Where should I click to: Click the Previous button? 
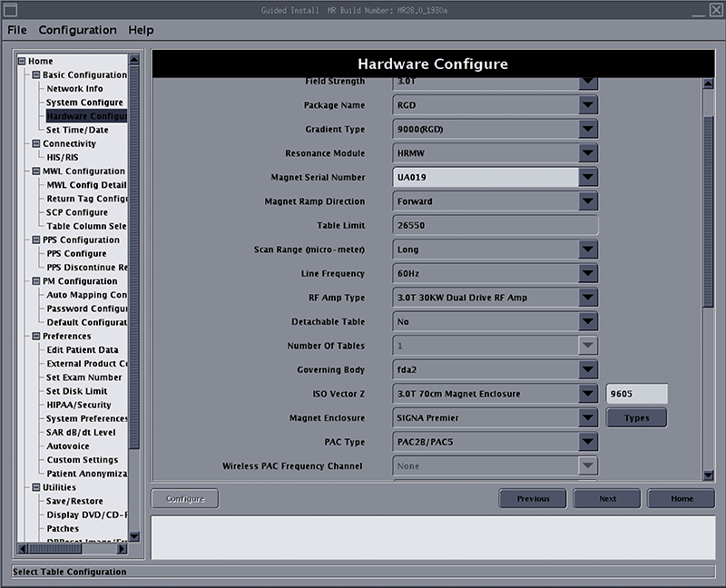coord(533,498)
